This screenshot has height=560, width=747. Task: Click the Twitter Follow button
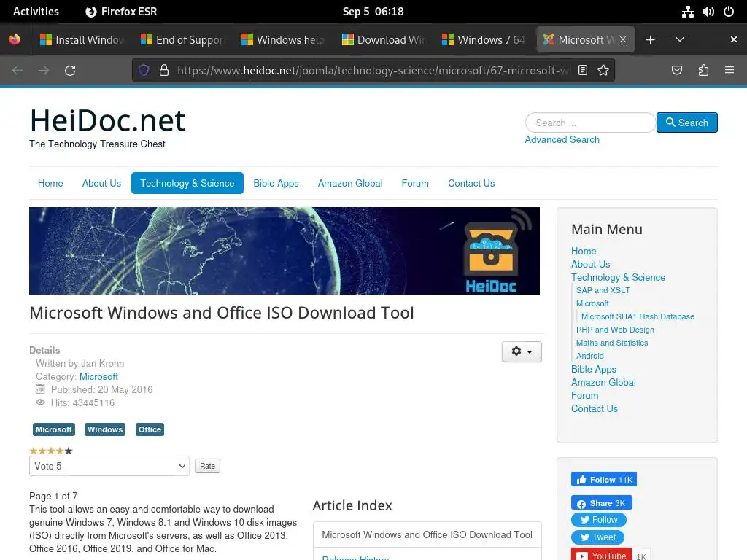(x=599, y=520)
